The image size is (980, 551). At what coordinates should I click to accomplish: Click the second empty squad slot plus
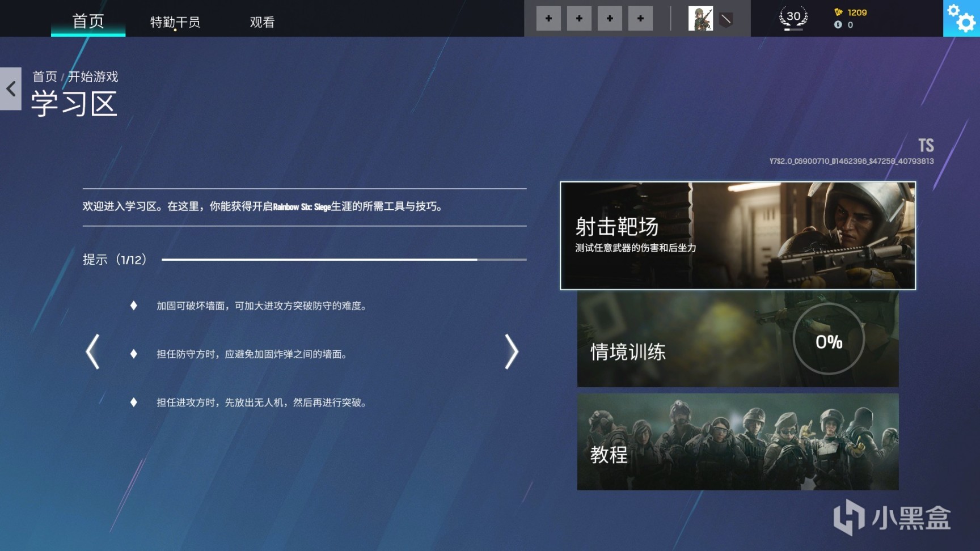[579, 19]
